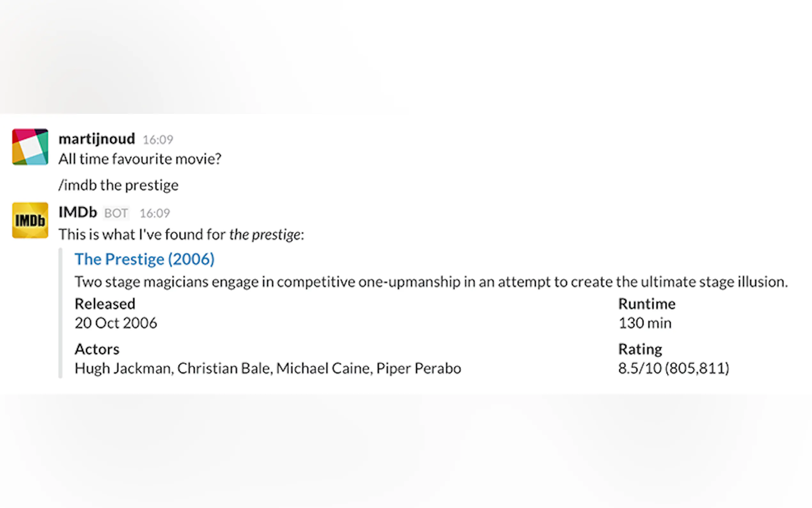Click the IMDb bot avatar icon
The image size is (812, 508).
click(x=30, y=220)
